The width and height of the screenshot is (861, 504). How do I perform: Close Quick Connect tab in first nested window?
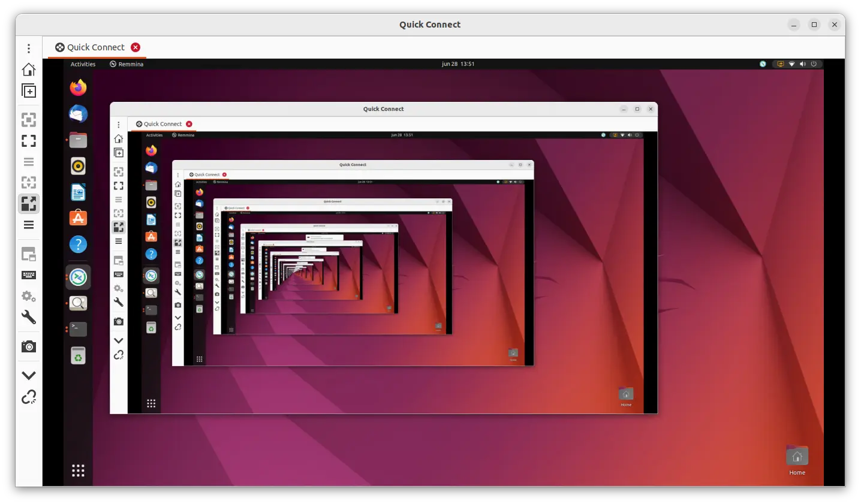pos(189,124)
